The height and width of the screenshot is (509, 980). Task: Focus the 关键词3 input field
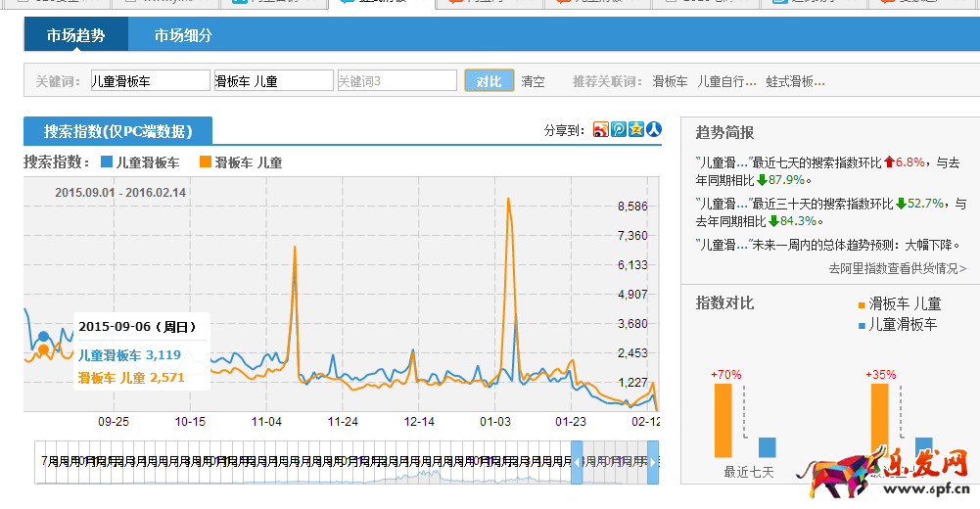click(397, 81)
